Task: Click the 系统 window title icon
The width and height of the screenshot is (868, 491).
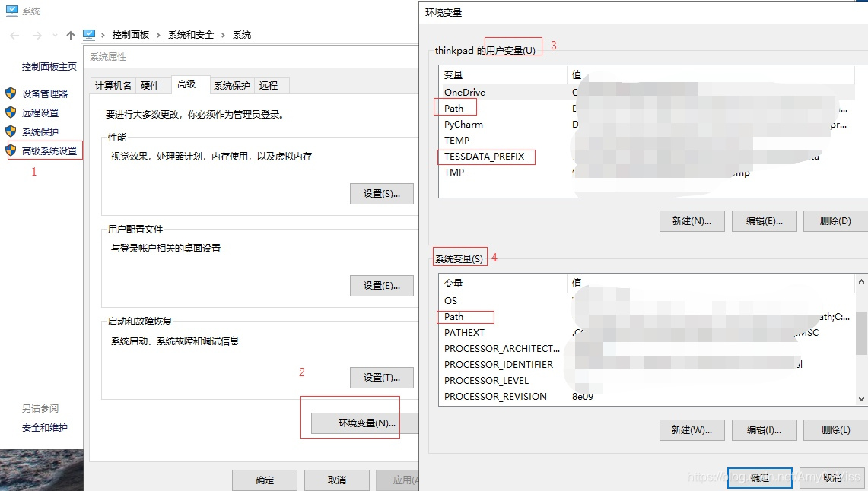Action: point(11,11)
